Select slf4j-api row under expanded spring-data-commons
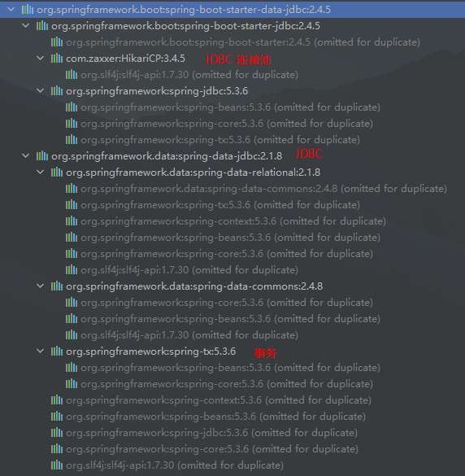 click(189, 335)
